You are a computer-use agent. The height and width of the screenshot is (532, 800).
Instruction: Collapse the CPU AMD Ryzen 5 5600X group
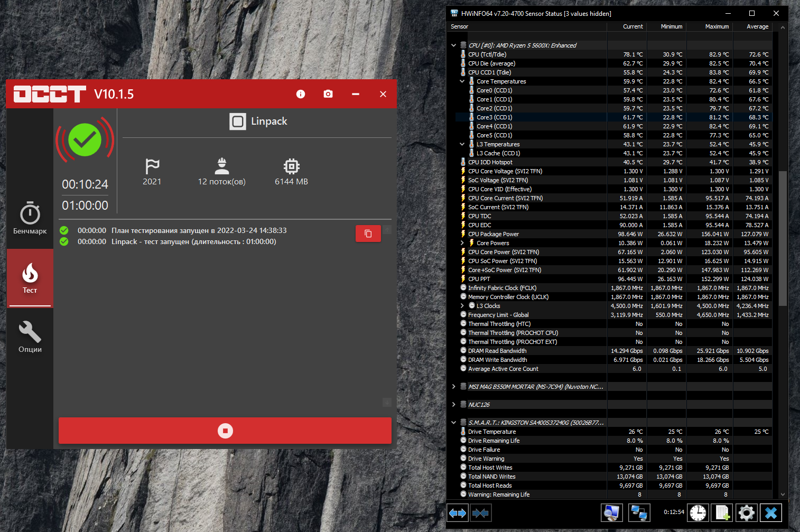(x=453, y=45)
